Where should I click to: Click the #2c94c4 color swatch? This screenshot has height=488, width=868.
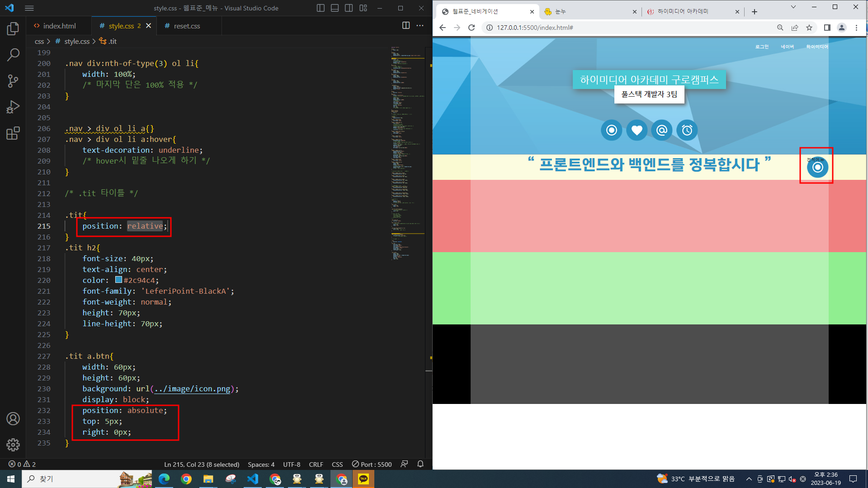coord(118,280)
